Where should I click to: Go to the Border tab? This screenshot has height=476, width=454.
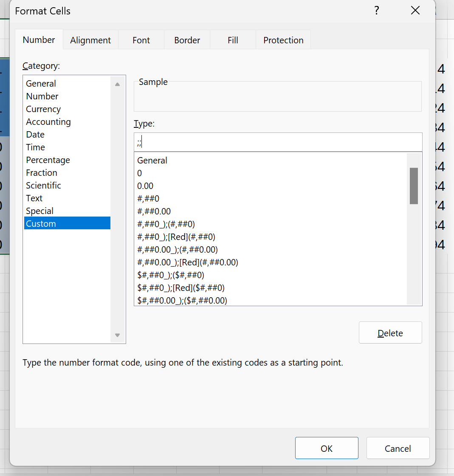click(187, 40)
